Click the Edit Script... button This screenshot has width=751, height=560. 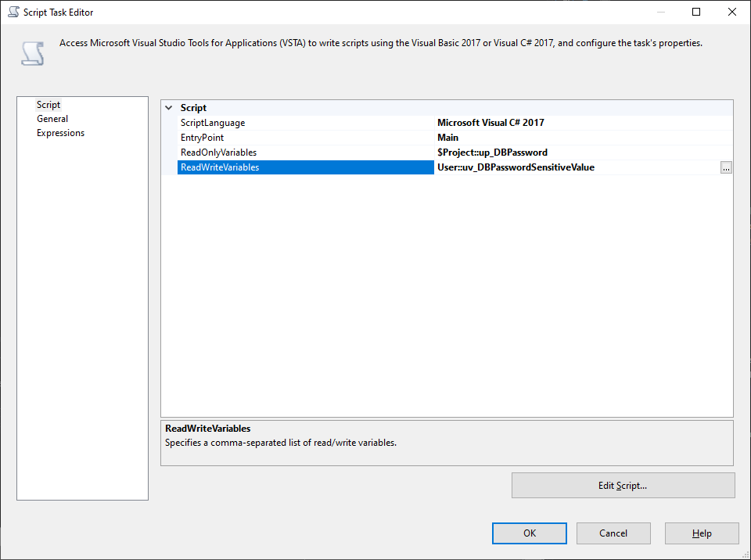(x=623, y=485)
